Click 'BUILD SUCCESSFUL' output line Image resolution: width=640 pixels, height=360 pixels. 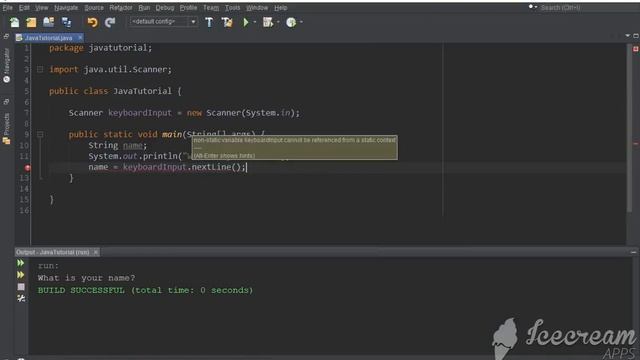[x=145, y=290]
